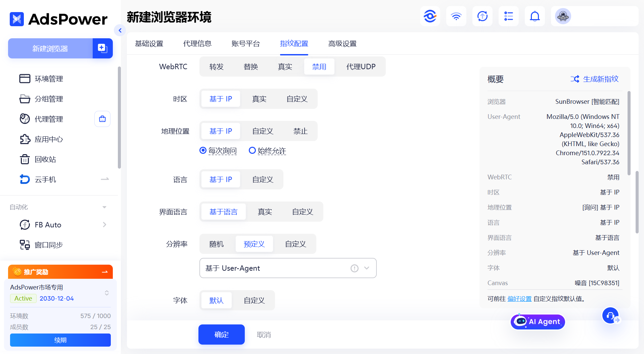644x354 pixels.
Task: Switch to 代理信息 tab
Action: tap(197, 44)
